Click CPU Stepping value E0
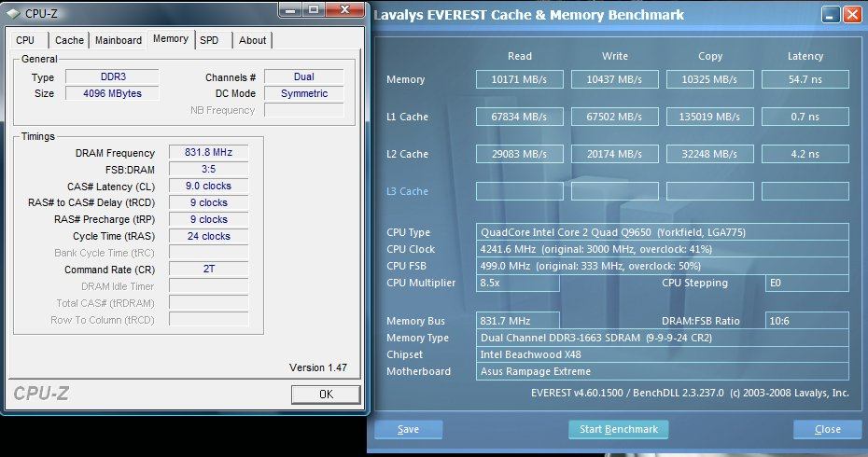The height and width of the screenshot is (457, 868). tap(806, 283)
